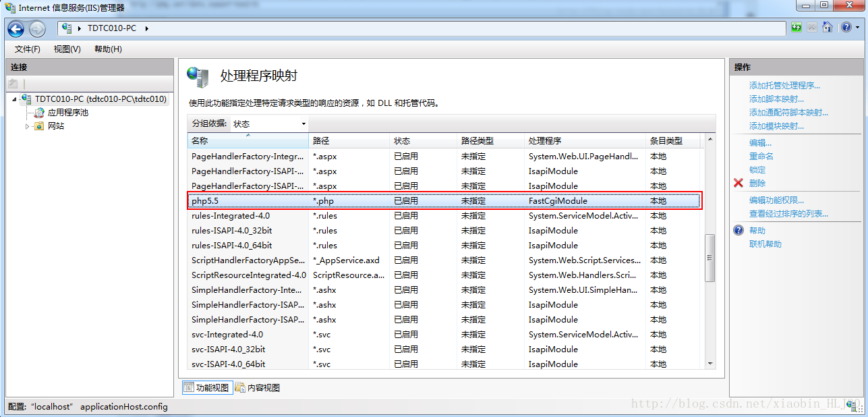Click the address bar server icon
The height and width of the screenshot is (417, 868).
pyautogui.click(x=66, y=28)
